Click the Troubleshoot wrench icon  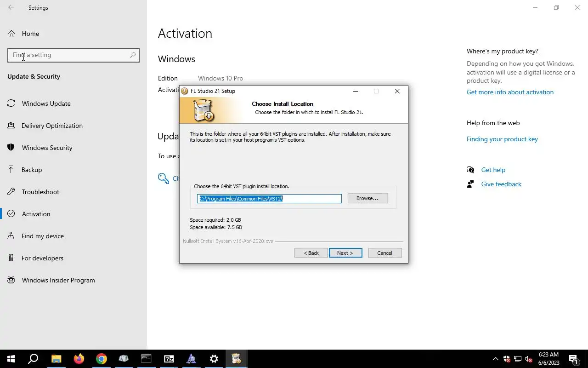click(x=11, y=192)
